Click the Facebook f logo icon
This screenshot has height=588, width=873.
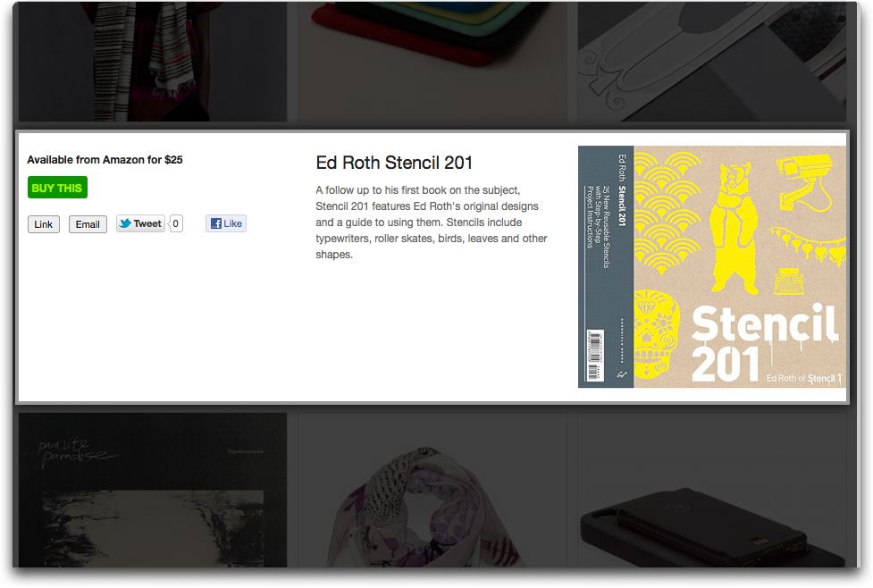215,224
